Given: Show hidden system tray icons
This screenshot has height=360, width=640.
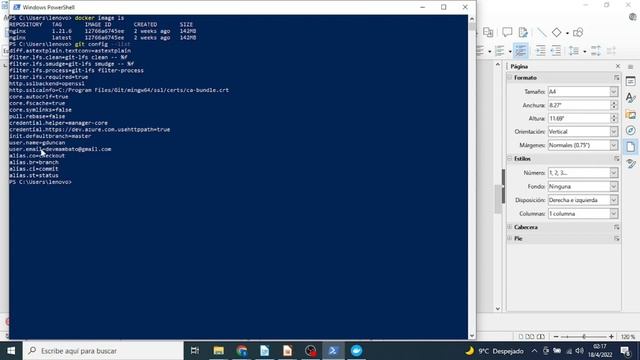Looking at the screenshot, I should pyautogui.click(x=534, y=351).
